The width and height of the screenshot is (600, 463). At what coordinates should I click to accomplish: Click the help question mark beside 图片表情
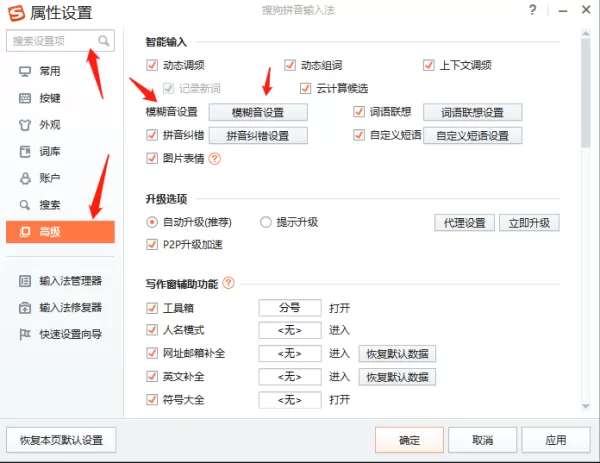tap(215, 158)
